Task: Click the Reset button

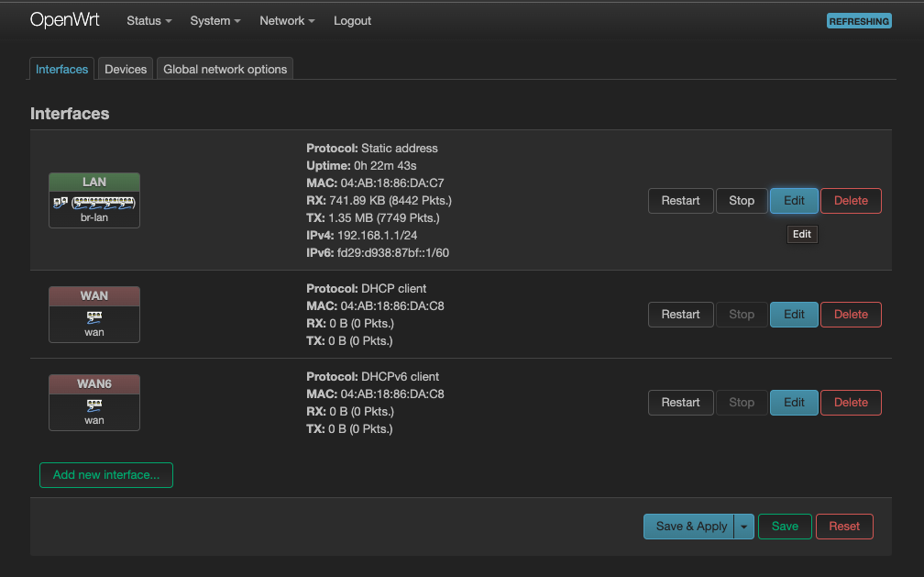Action: (x=844, y=527)
